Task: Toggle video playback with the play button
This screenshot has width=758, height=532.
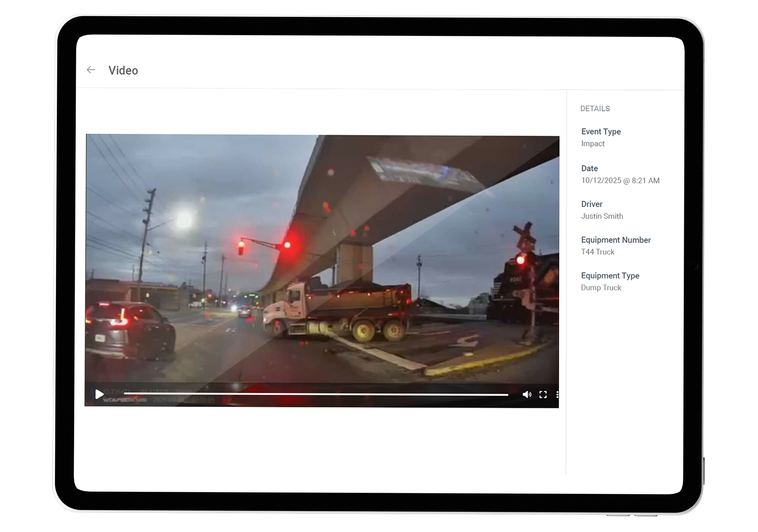Action: (x=99, y=394)
